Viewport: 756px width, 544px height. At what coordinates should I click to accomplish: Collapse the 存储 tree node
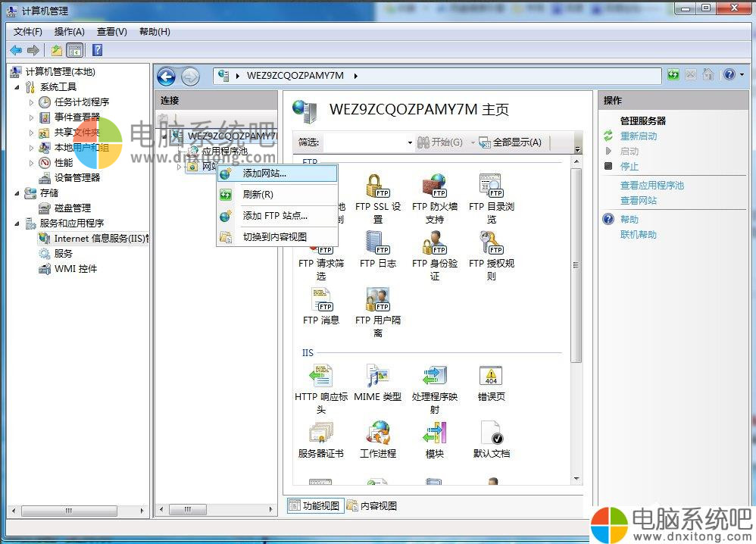pos(17,193)
